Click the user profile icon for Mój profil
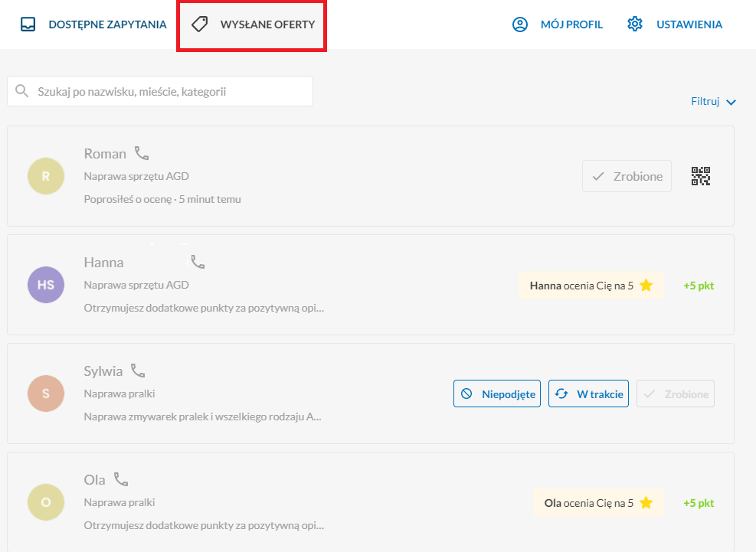The width and height of the screenshot is (756, 552). [520, 24]
